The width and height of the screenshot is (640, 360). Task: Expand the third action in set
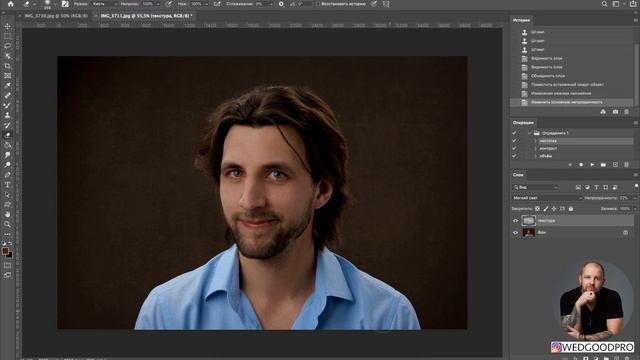tap(535, 156)
